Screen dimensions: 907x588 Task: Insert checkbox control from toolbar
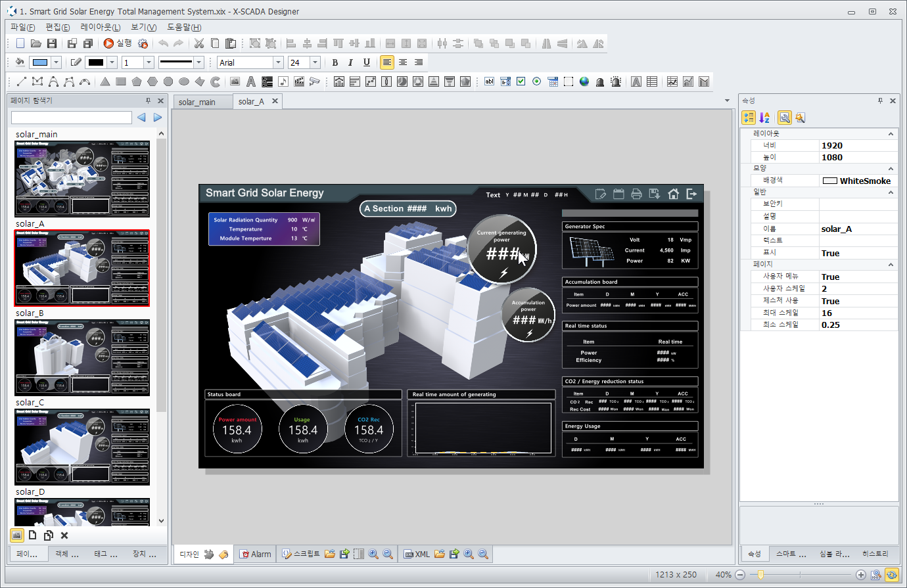(x=521, y=81)
